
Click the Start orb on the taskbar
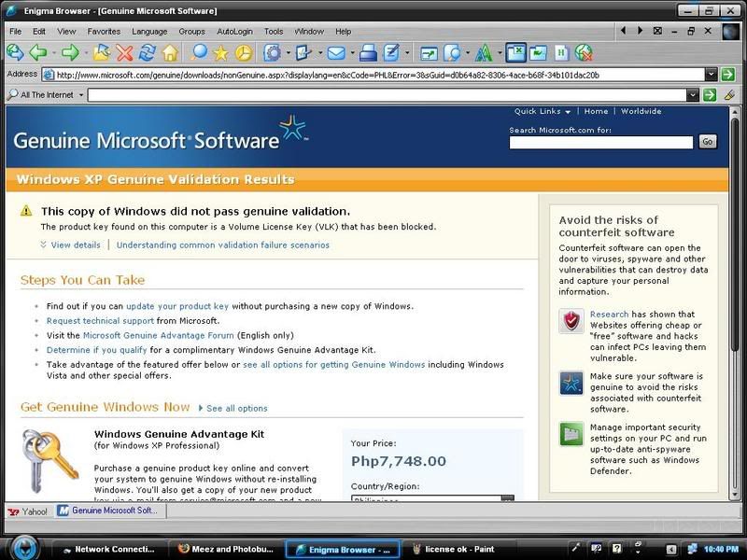24,549
